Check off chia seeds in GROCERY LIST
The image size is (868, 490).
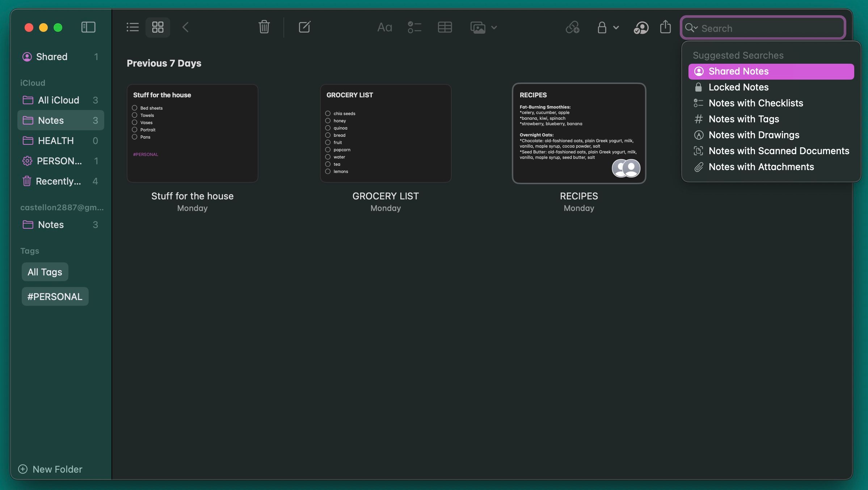click(328, 113)
